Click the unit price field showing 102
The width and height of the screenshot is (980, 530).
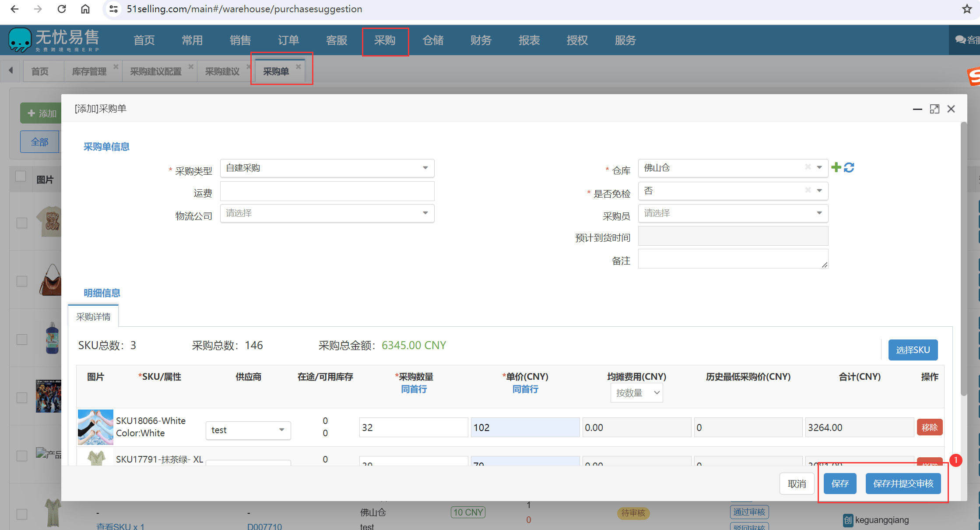tap(525, 428)
